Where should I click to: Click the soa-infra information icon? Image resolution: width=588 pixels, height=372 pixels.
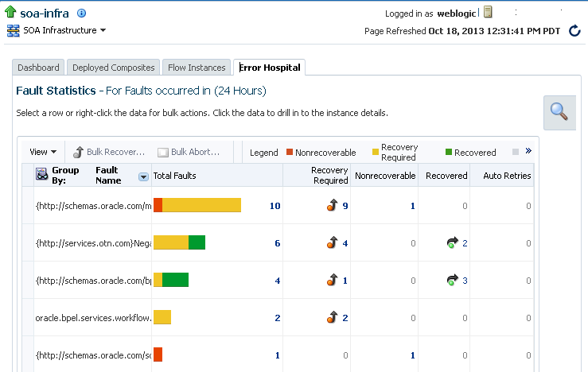tap(81, 14)
